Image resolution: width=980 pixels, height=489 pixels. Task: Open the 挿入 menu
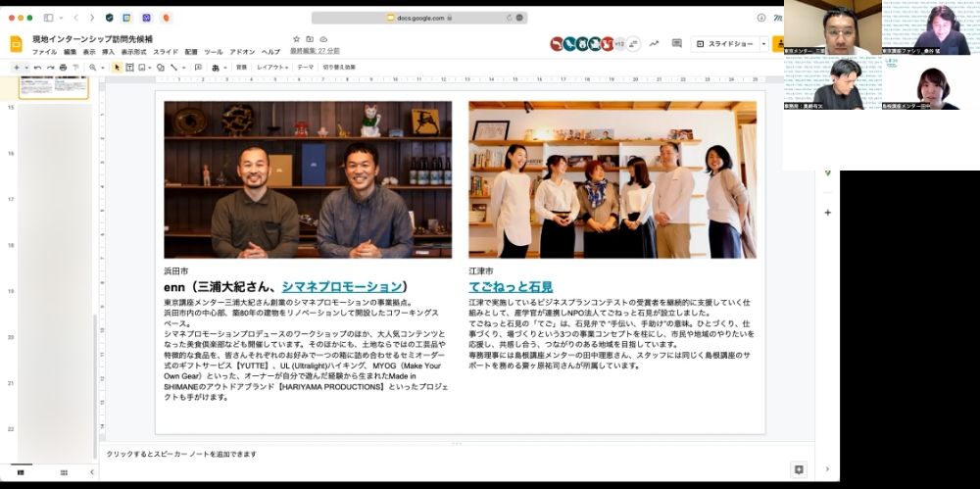(x=108, y=52)
